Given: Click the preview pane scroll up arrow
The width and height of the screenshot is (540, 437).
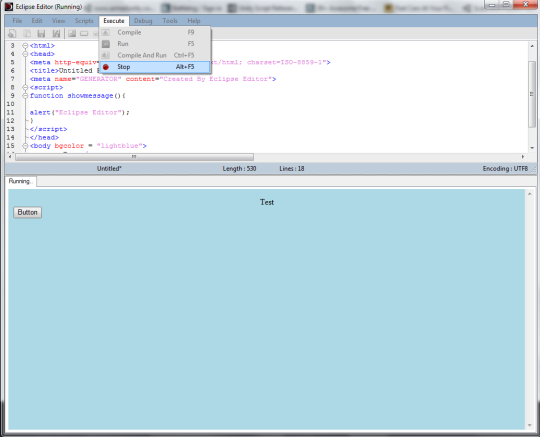Looking at the screenshot, I should point(530,194).
